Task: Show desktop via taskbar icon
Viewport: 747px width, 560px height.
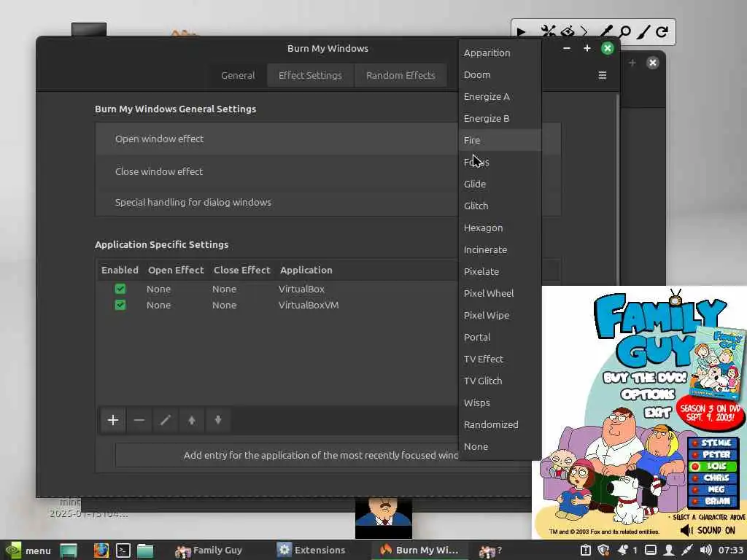Action: pos(69,551)
